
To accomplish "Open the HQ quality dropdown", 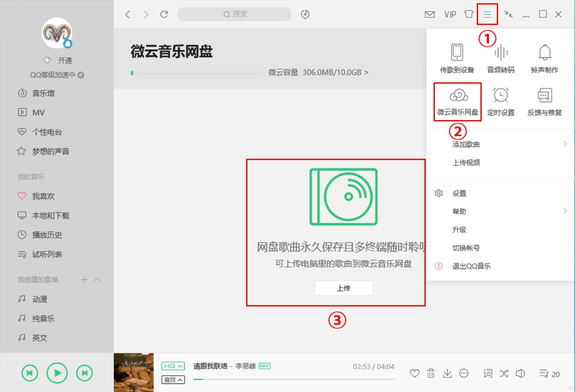I will point(173,366).
